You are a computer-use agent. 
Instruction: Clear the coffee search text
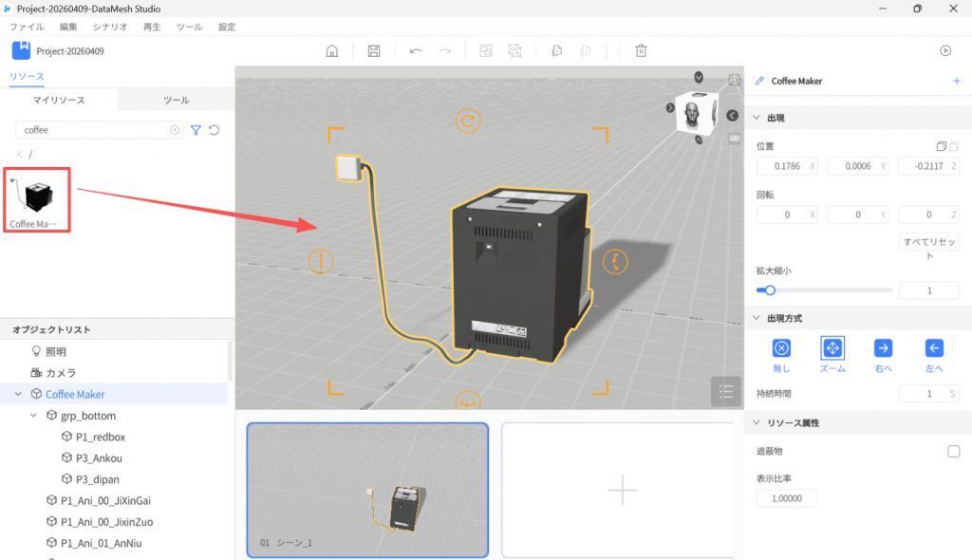coord(175,130)
